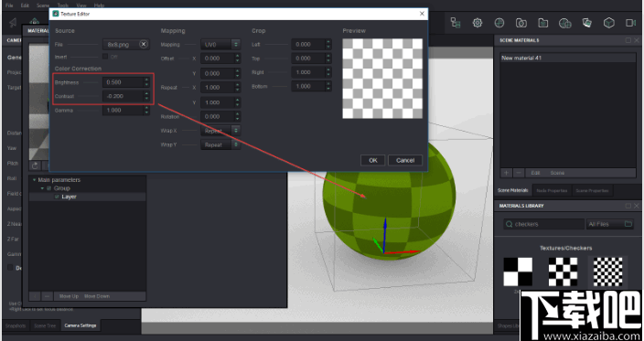Click the crosshair target toolbar icon

pyautogui.click(x=499, y=23)
